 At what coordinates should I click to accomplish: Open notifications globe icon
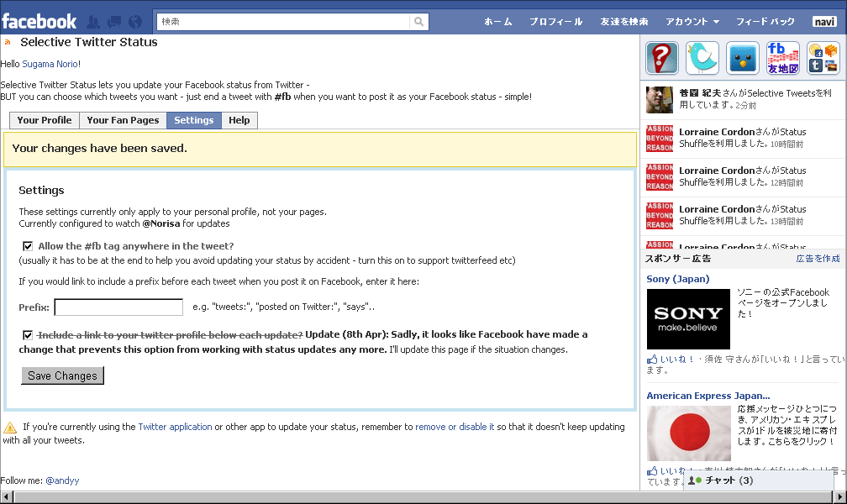pyautogui.click(x=135, y=22)
